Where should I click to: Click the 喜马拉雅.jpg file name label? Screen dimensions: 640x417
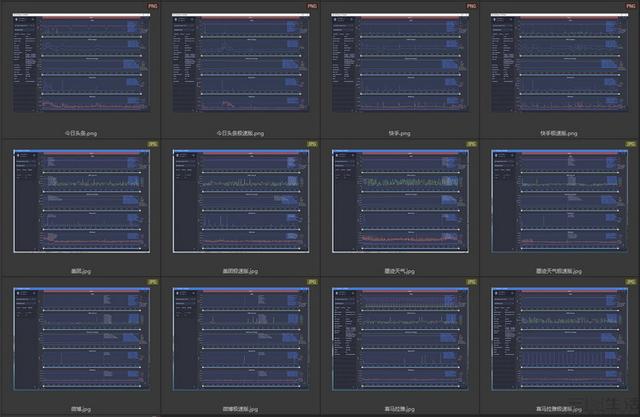pyautogui.click(x=400, y=409)
